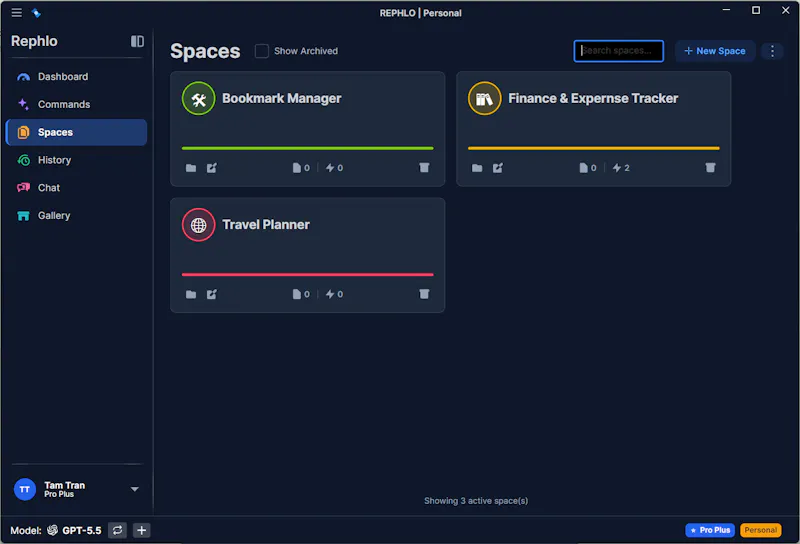Click the Rephlo sidebar title
The image size is (800, 544).
pyautogui.click(x=34, y=41)
